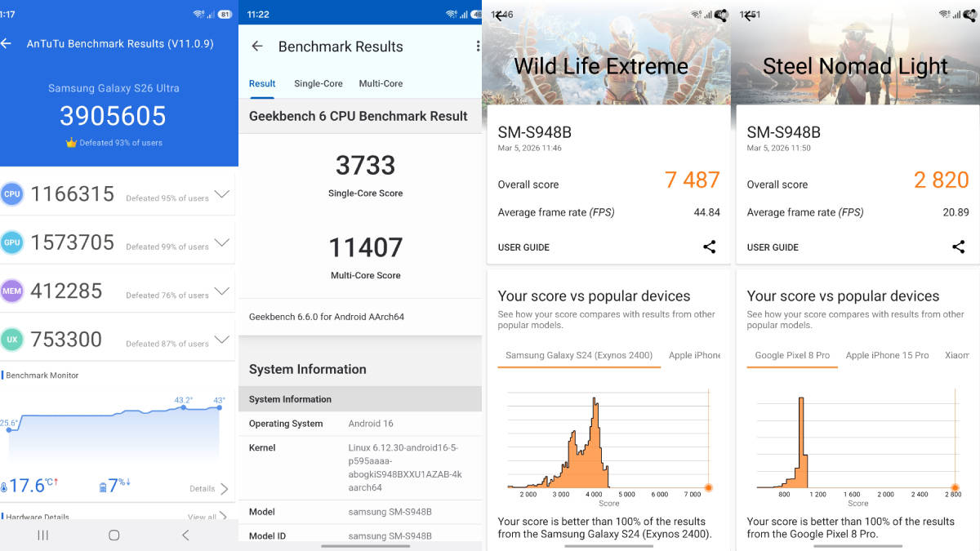
Task: Tap the 44.84 average frame rate value
Action: coord(706,212)
